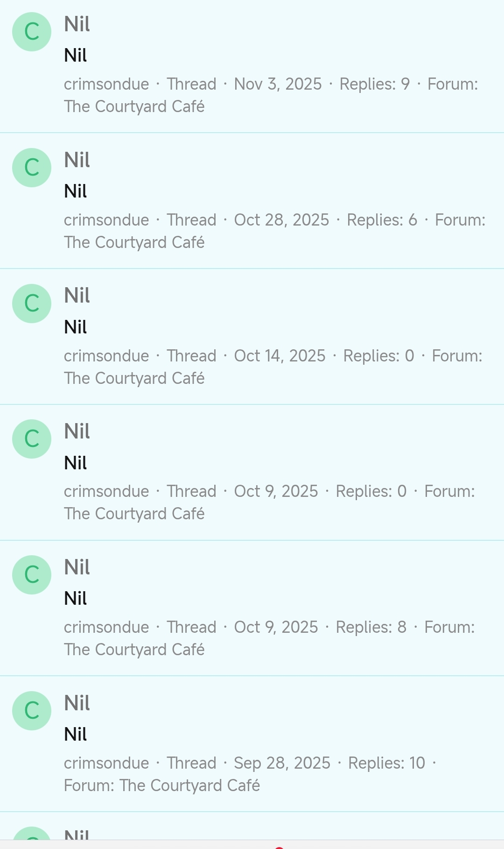Click crimsondue username in Oct 28 result
The height and width of the screenshot is (849, 504).
[x=106, y=220]
